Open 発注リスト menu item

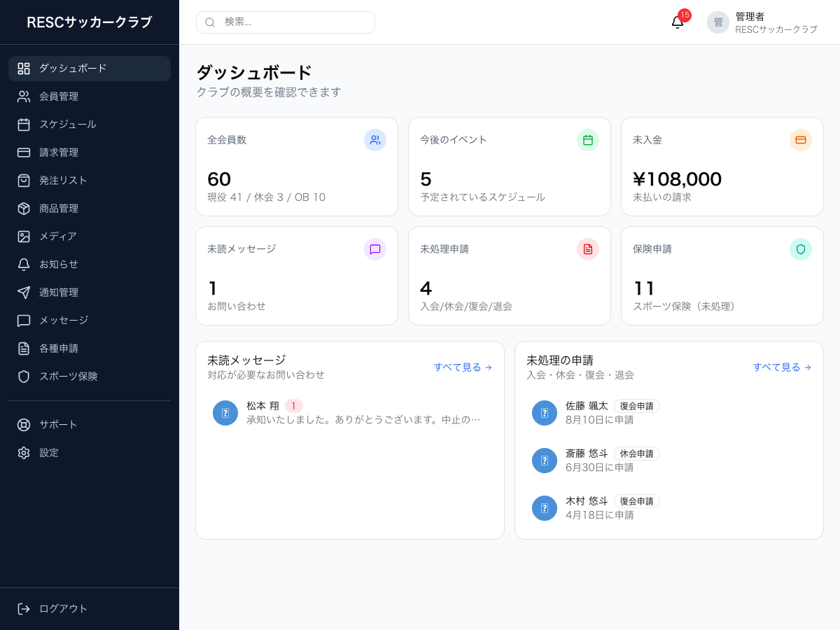point(90,181)
